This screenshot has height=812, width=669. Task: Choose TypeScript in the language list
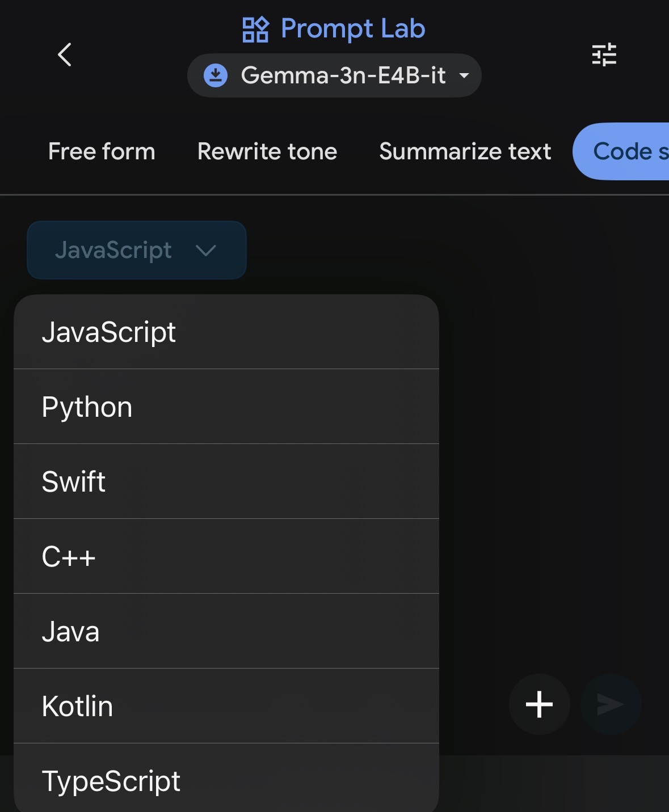coord(226,781)
